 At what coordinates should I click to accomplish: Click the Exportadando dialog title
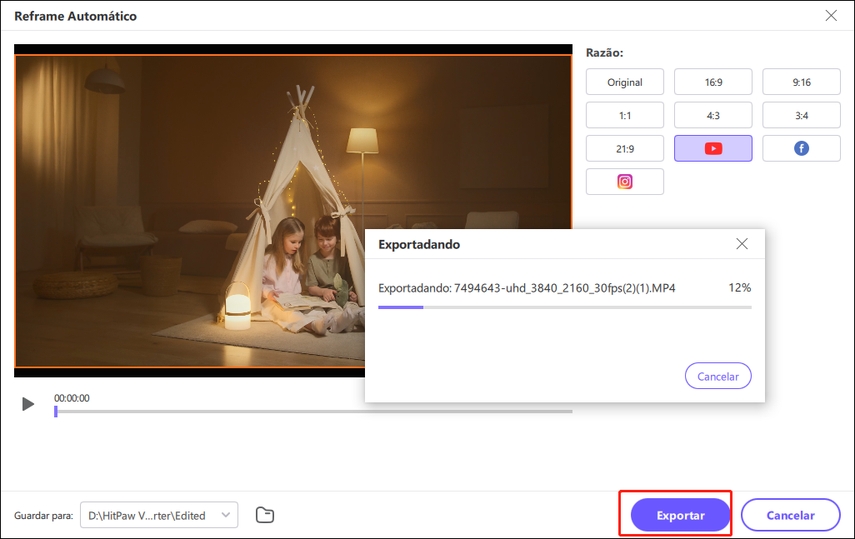click(419, 244)
